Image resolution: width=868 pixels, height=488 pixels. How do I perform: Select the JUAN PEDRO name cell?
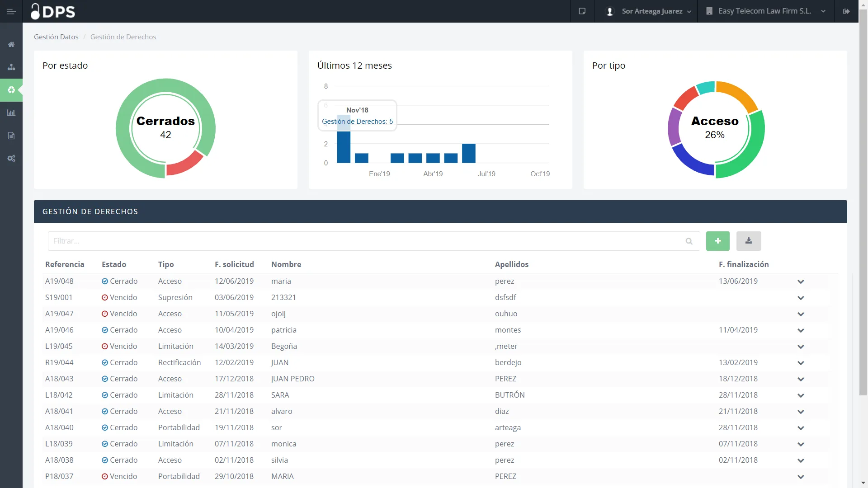click(x=293, y=379)
